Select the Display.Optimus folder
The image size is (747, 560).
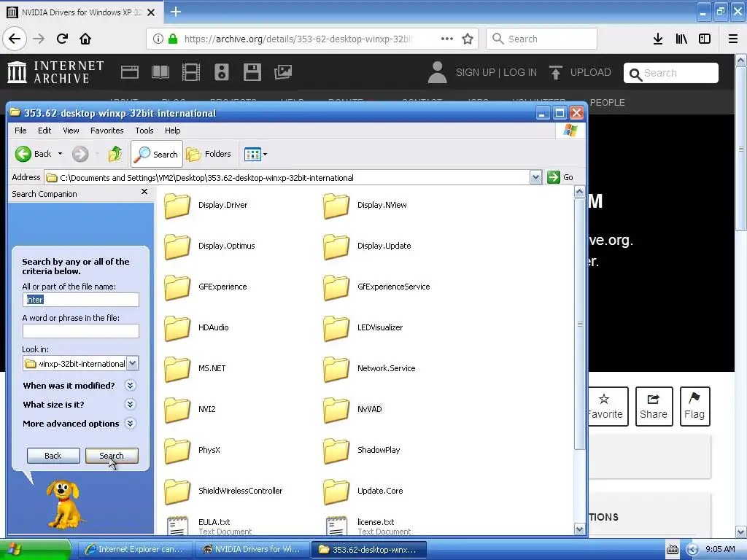pos(209,246)
